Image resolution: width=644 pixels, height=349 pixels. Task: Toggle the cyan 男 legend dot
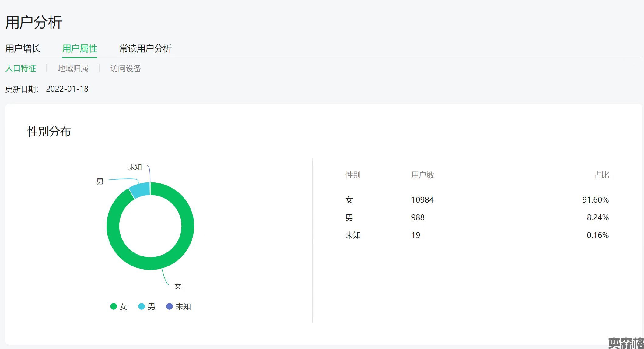click(x=142, y=306)
